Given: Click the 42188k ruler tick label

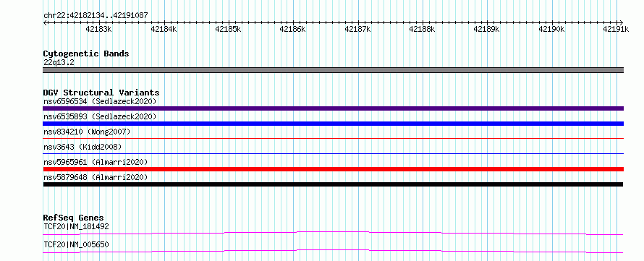Looking at the screenshot, I should tap(422, 29).
